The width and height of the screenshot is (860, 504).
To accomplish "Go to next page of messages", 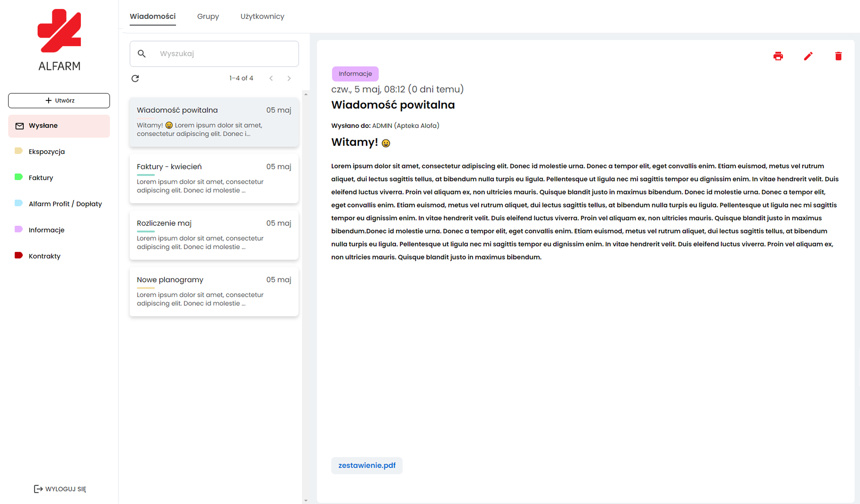I will coord(289,78).
